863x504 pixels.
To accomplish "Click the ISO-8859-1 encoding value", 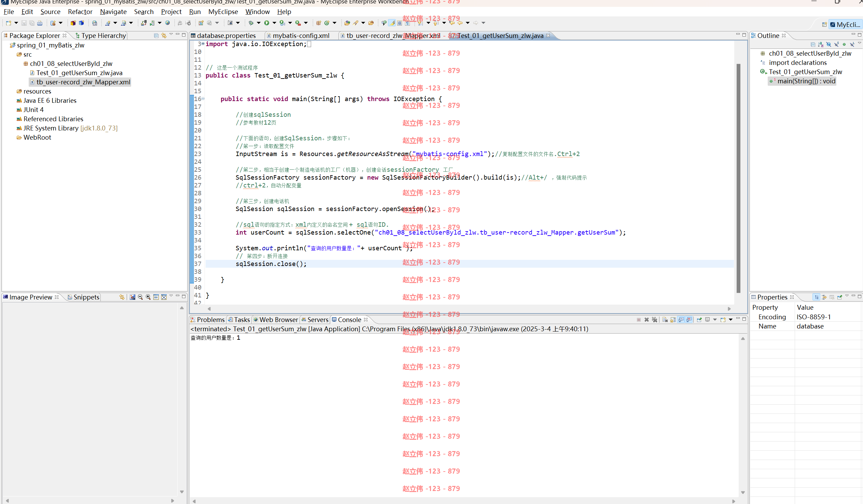I will [x=813, y=317].
